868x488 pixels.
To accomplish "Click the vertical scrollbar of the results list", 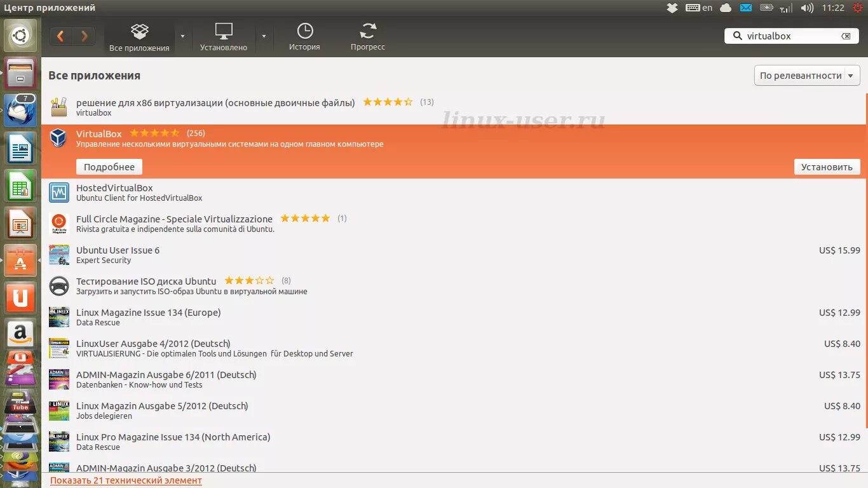I will tap(865, 261).
